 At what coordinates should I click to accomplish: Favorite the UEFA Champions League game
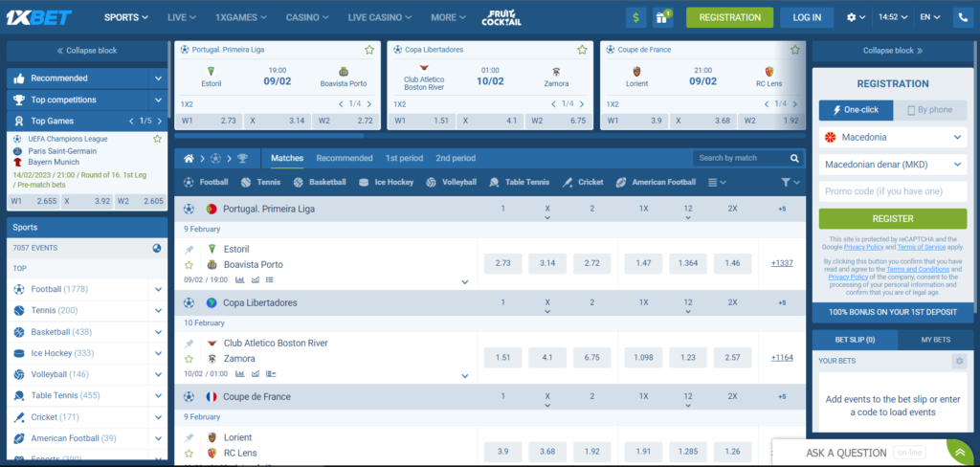(x=158, y=139)
